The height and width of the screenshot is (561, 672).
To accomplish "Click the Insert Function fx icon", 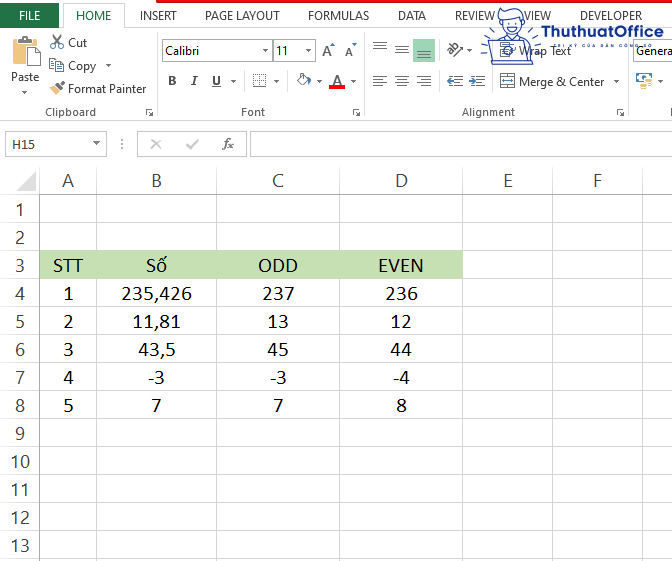I will (228, 144).
